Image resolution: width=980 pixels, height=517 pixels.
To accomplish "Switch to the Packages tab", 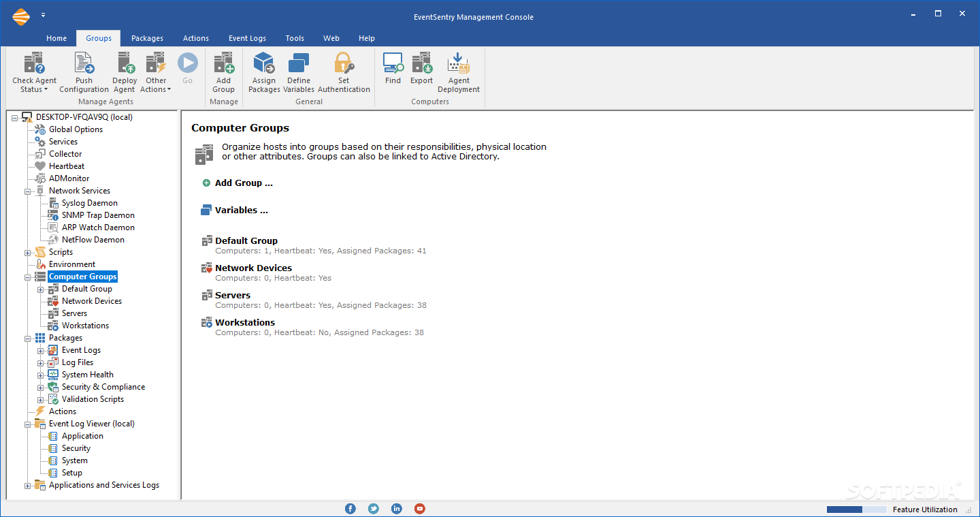I will pyautogui.click(x=147, y=38).
